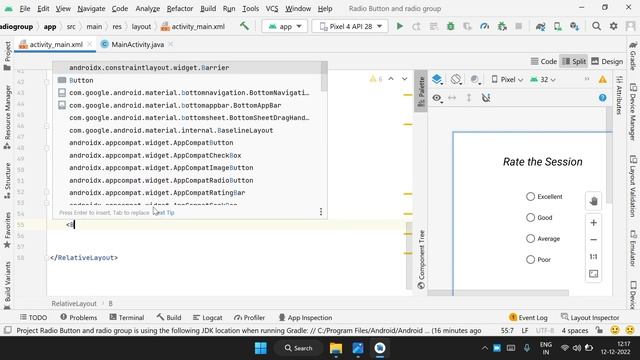The image size is (640, 360).
Task: Open the app run configuration dropdown
Action: [x=284, y=26]
